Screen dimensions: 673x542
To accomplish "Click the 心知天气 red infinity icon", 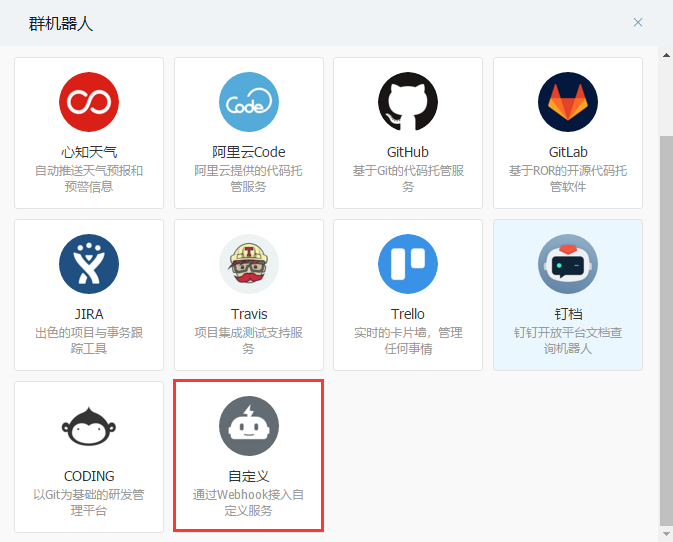I will pos(89,102).
